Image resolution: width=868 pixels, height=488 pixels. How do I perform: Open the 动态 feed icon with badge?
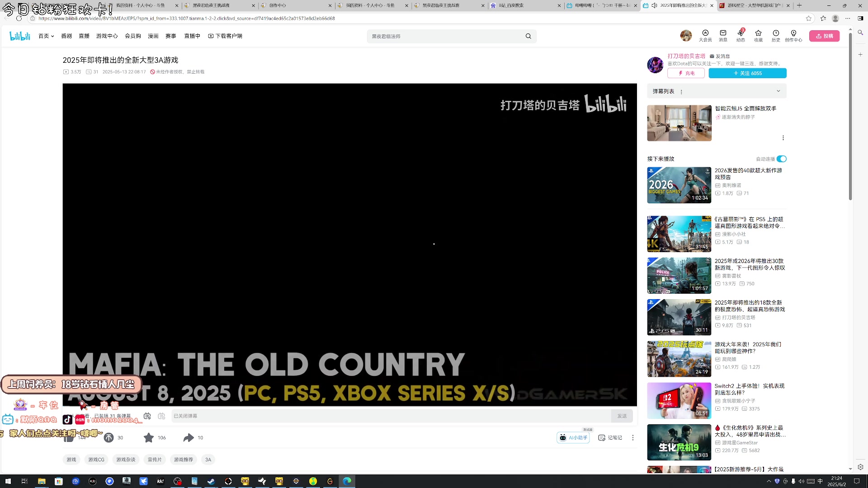coord(741,36)
